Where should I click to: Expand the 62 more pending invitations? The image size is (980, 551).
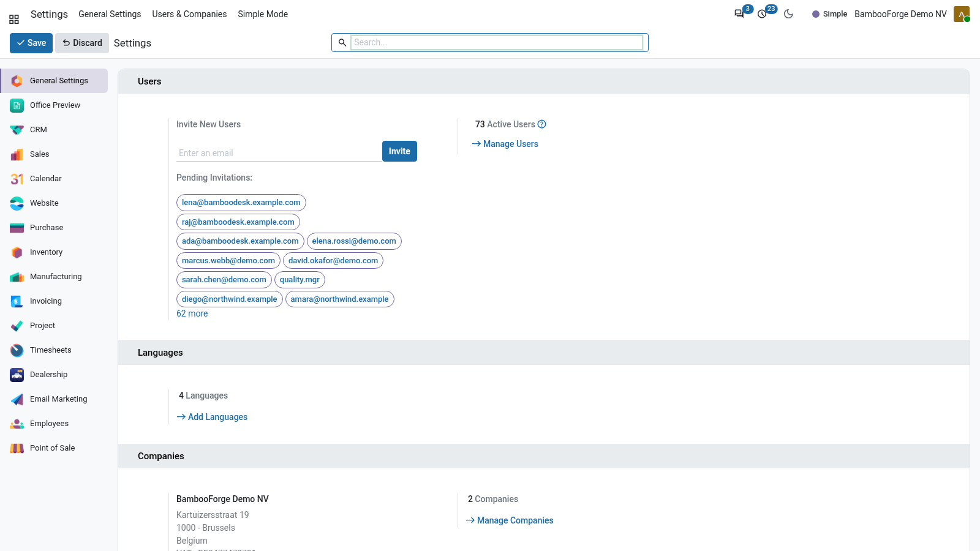192,313
